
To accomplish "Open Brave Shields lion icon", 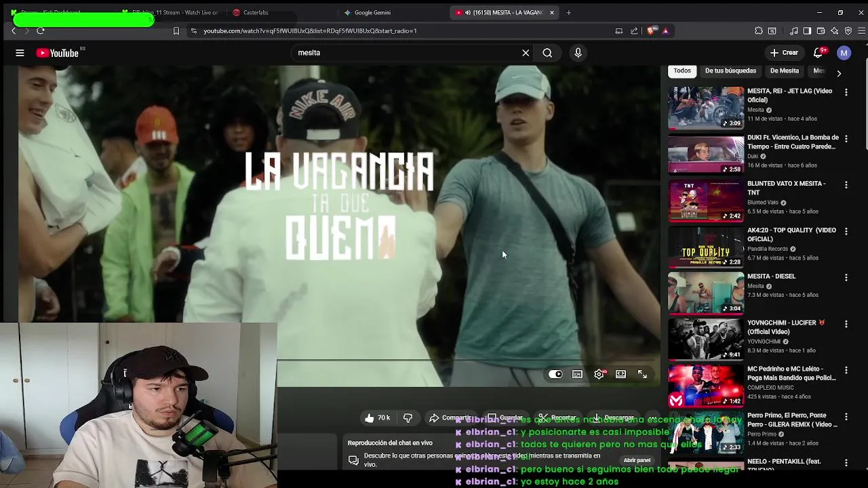I will 652,30.
